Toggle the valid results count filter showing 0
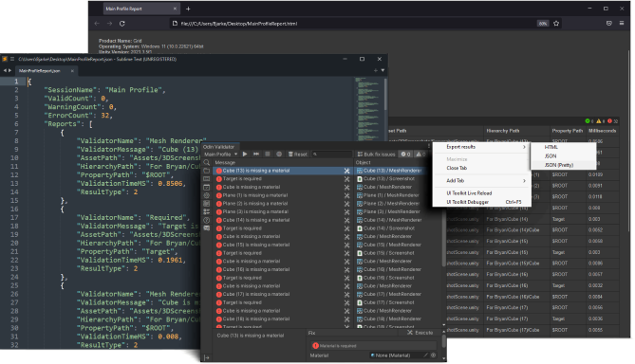The height and width of the screenshot is (364, 635). (405, 155)
